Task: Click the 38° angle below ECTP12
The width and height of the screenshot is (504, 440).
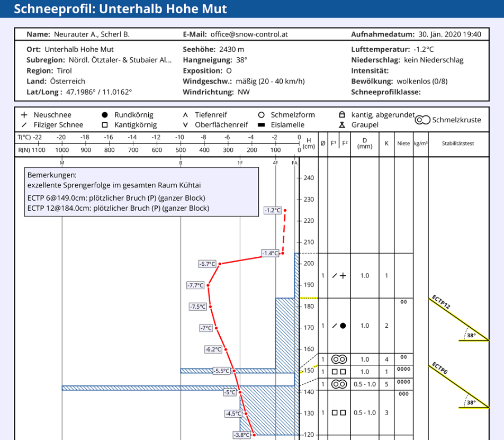Action: coord(471,335)
